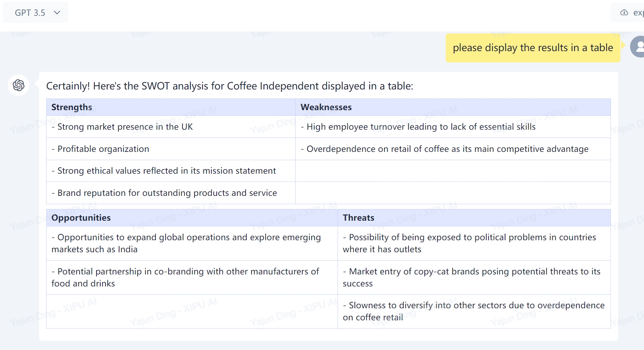
Task: Select the Strengths column header
Action: (x=72, y=107)
